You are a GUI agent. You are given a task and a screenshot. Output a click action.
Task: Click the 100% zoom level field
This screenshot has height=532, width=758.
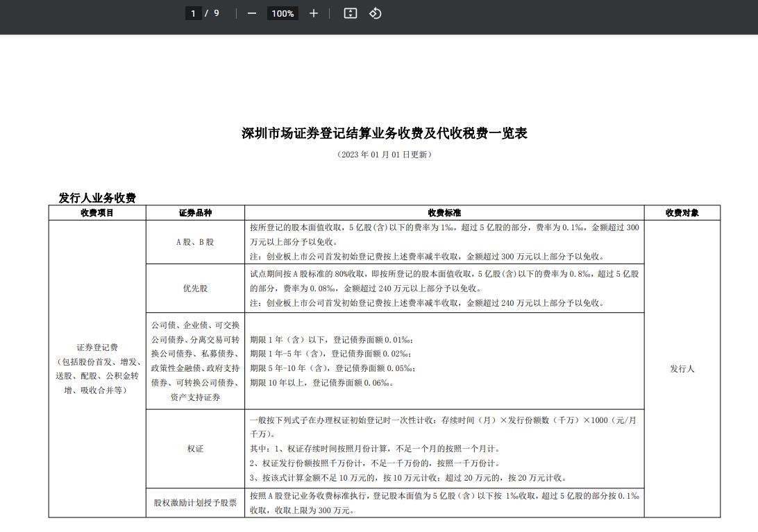click(x=283, y=14)
